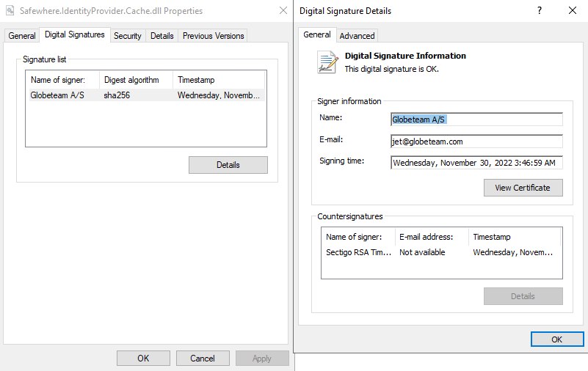Open the Security tab
This screenshot has width=588, height=371.
pyautogui.click(x=127, y=36)
